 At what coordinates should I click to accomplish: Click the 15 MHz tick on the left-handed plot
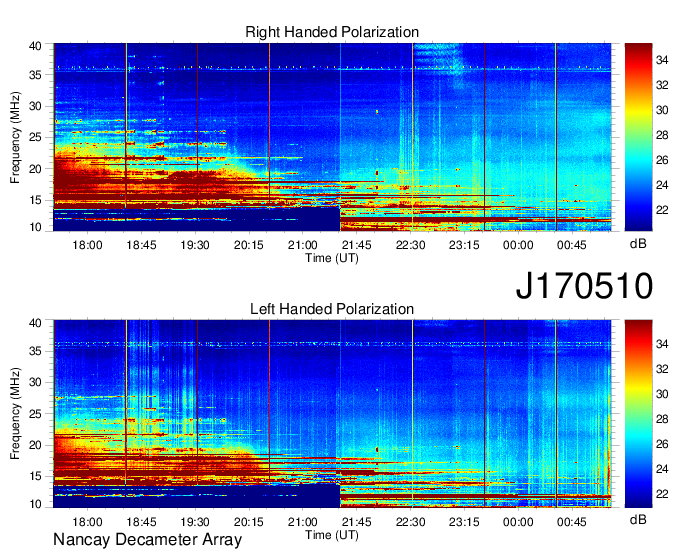(35, 476)
